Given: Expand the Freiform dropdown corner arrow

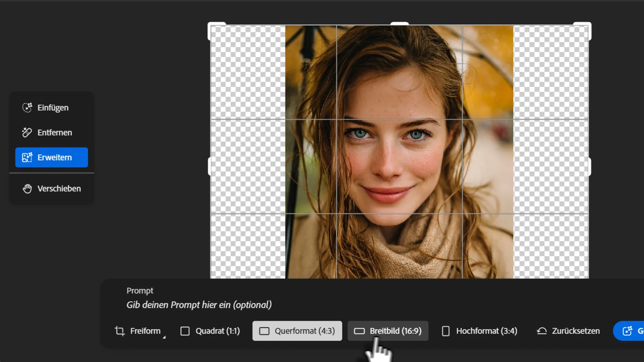Looking at the screenshot, I should click(x=164, y=337).
